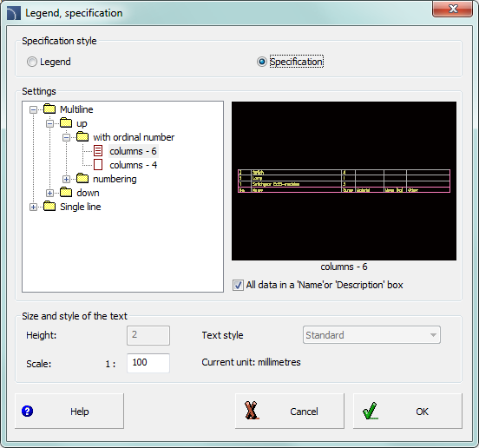Click the blue question mark help icon
Screen dimensions: 479x448
point(27,411)
